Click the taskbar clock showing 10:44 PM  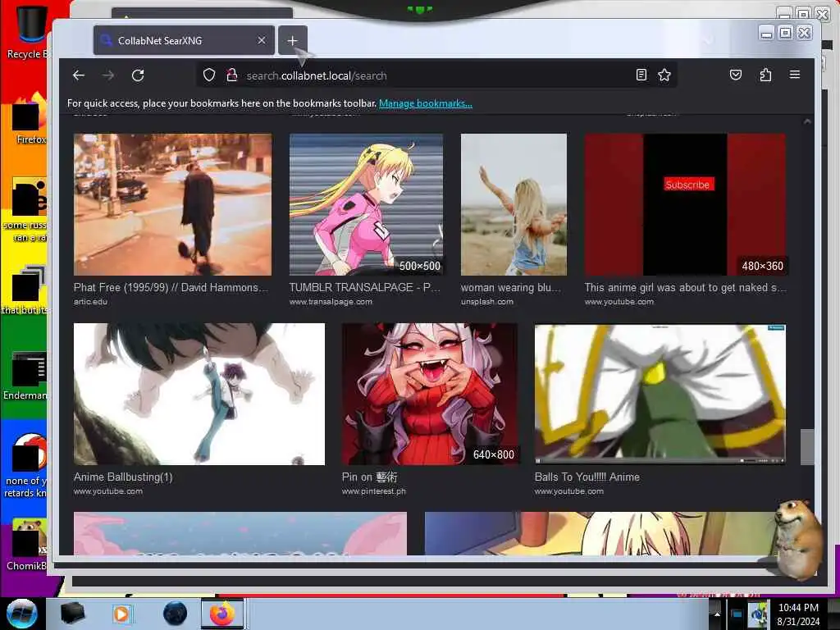798,614
